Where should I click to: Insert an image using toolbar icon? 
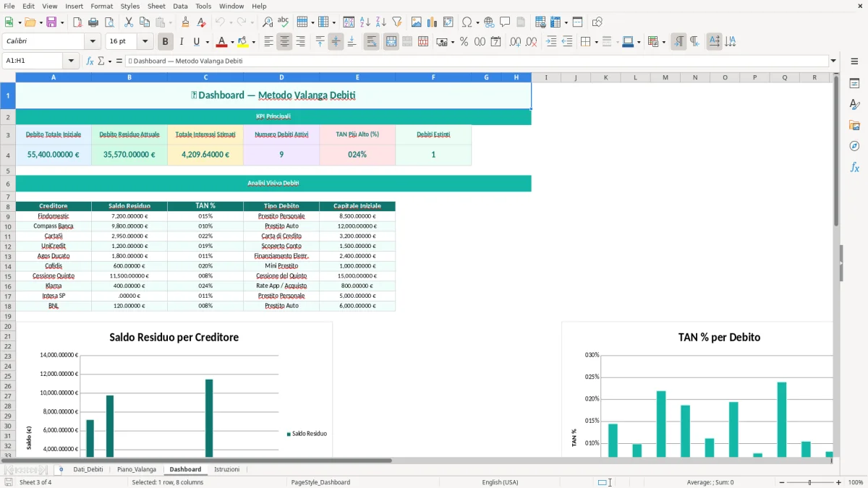pyautogui.click(x=416, y=22)
